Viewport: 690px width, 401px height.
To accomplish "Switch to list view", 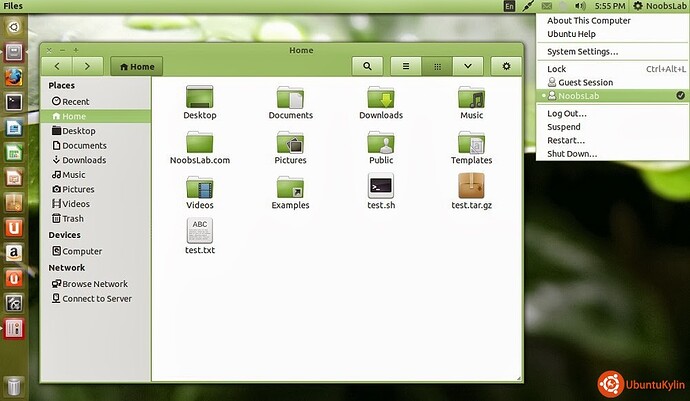I will point(406,66).
